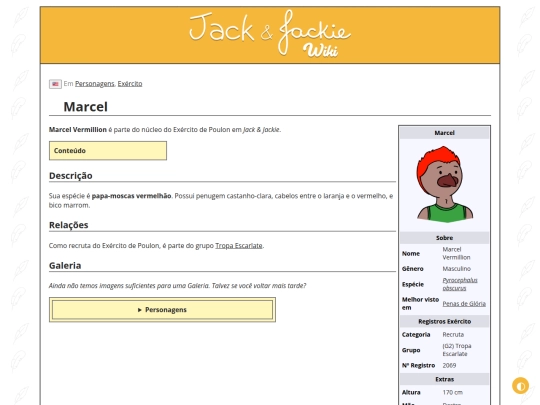Click the Jack & Jackie Wiki logo

point(270,34)
